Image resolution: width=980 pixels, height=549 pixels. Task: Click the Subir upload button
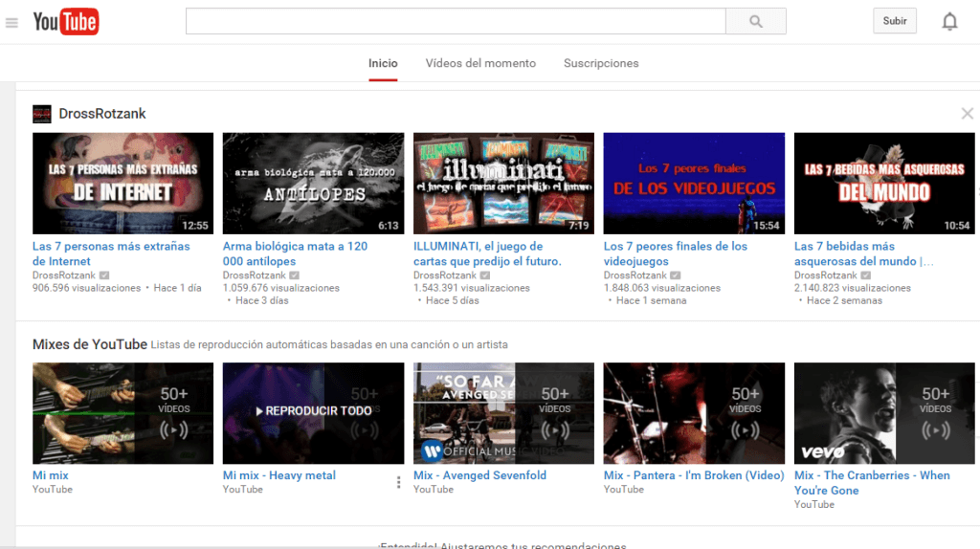tap(895, 21)
